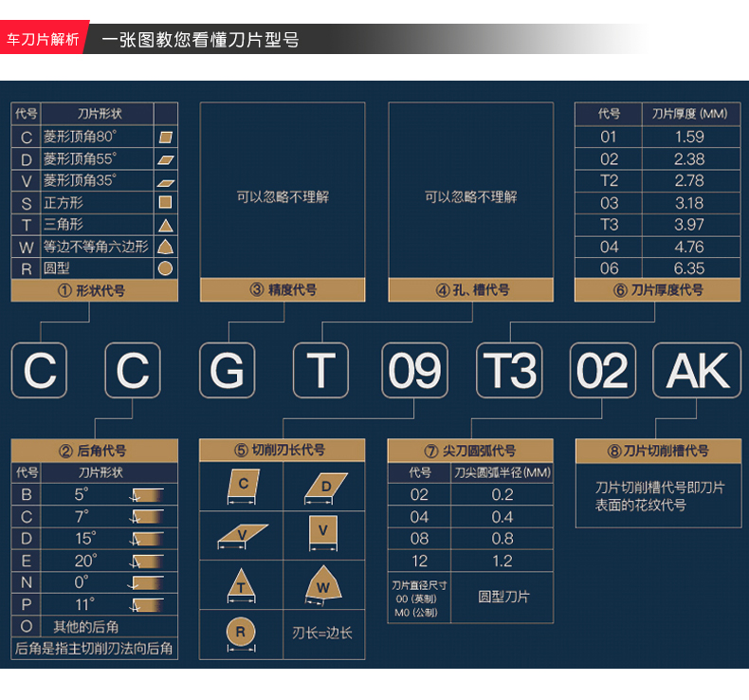Click the C insert edge-length diagram
The image size is (749, 700).
tap(242, 487)
